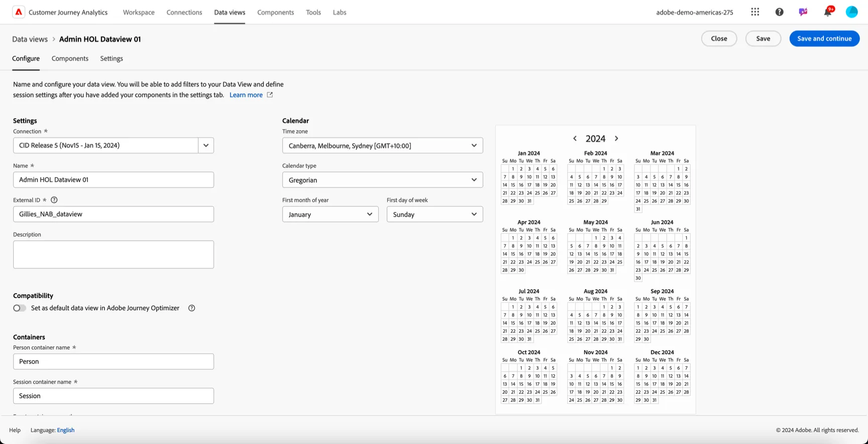Open the Time zone dropdown
This screenshot has width=868, height=444.
[382, 146]
